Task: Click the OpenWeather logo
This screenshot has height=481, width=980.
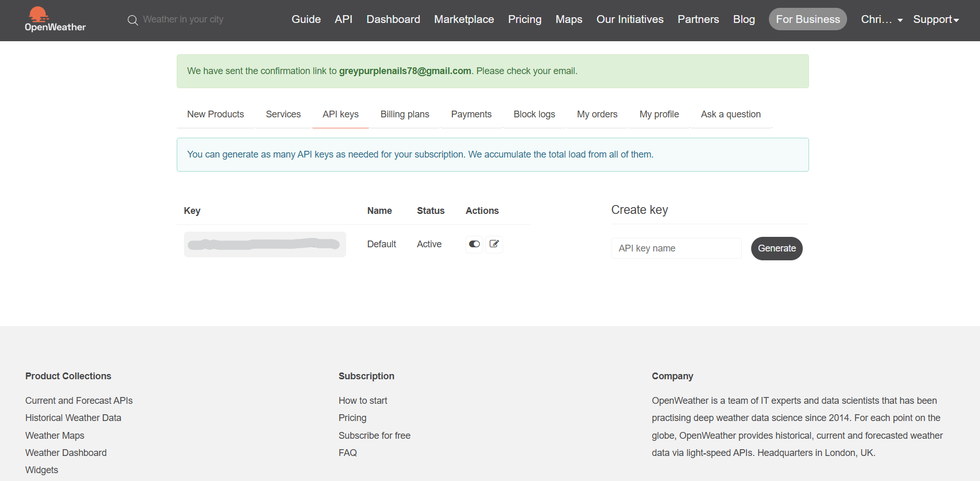Action: (x=55, y=20)
